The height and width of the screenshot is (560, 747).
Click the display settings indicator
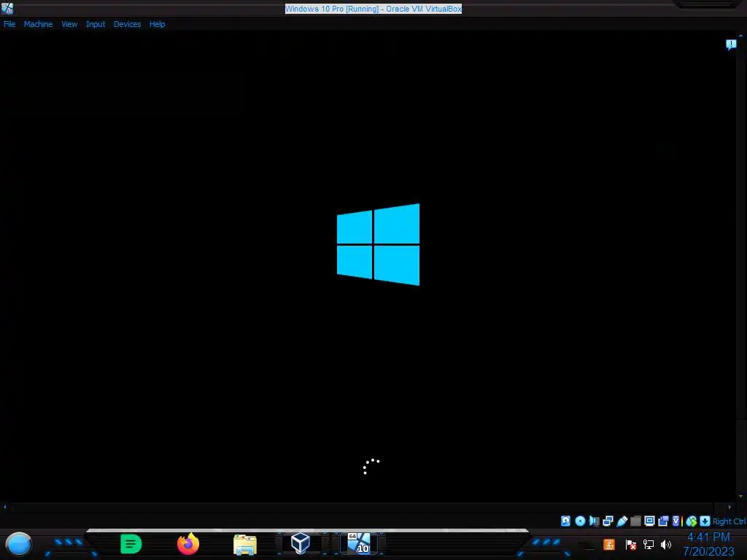pos(649,521)
